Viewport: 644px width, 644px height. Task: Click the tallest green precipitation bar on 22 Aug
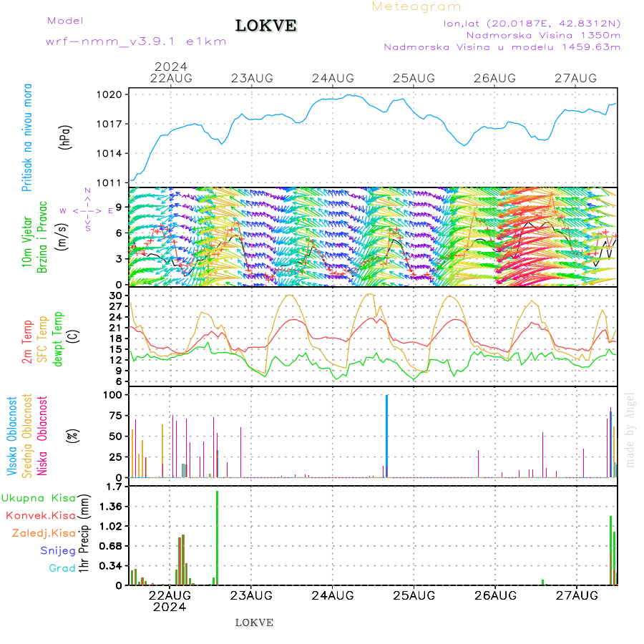(x=218, y=538)
